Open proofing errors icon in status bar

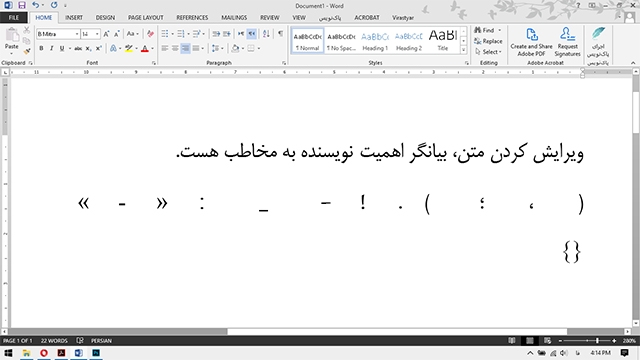pyautogui.click(x=80, y=340)
